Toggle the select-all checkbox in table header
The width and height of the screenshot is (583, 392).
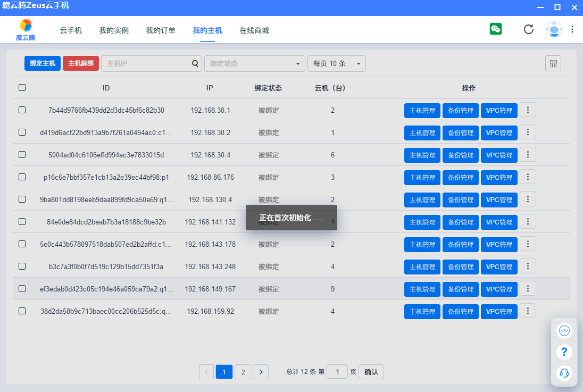(22, 88)
